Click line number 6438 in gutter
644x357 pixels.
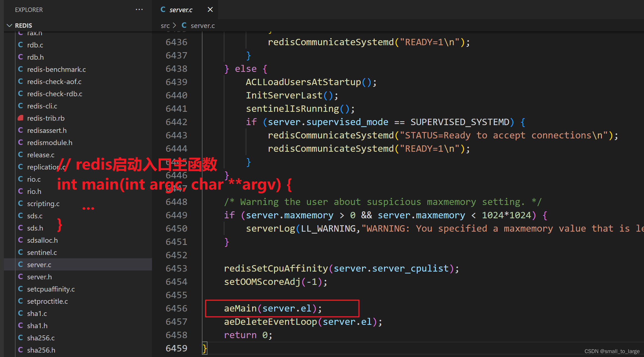point(176,69)
